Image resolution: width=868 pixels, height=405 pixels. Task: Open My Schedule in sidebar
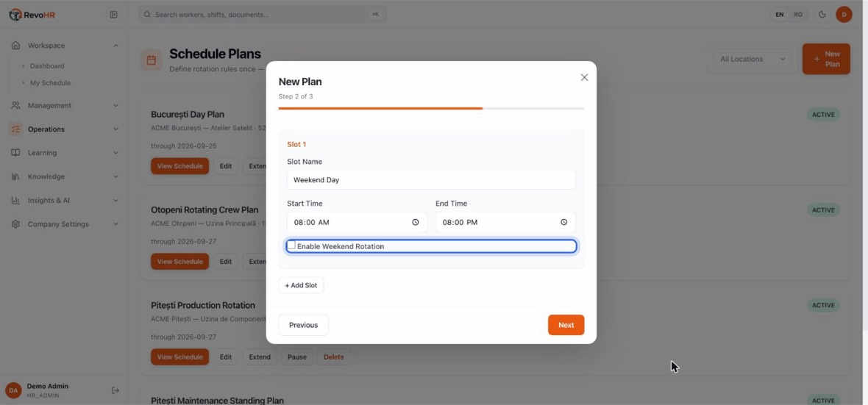coord(50,83)
